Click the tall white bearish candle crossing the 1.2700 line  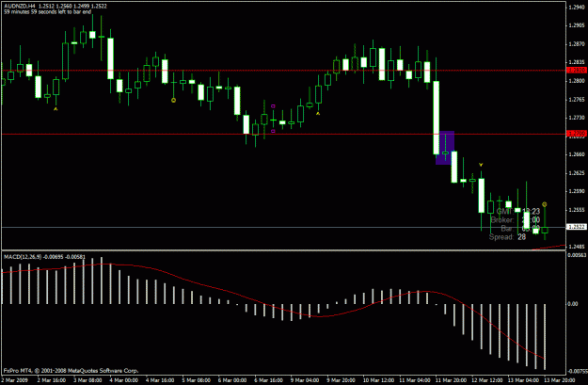[437, 118]
